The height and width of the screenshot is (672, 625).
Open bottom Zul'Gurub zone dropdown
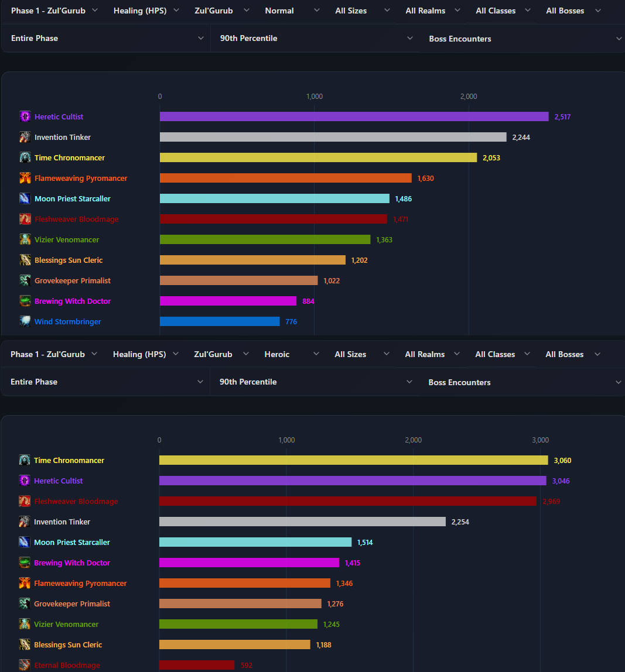coord(221,354)
